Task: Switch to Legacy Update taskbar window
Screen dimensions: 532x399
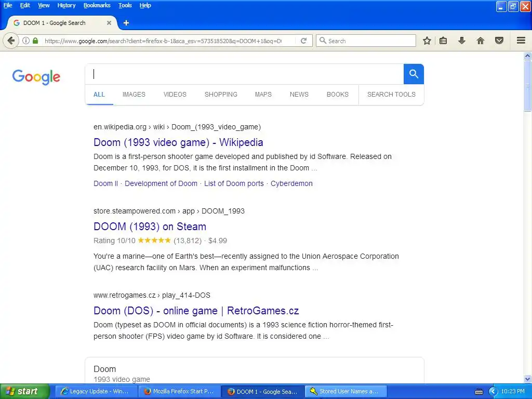Action: pyautogui.click(x=96, y=392)
